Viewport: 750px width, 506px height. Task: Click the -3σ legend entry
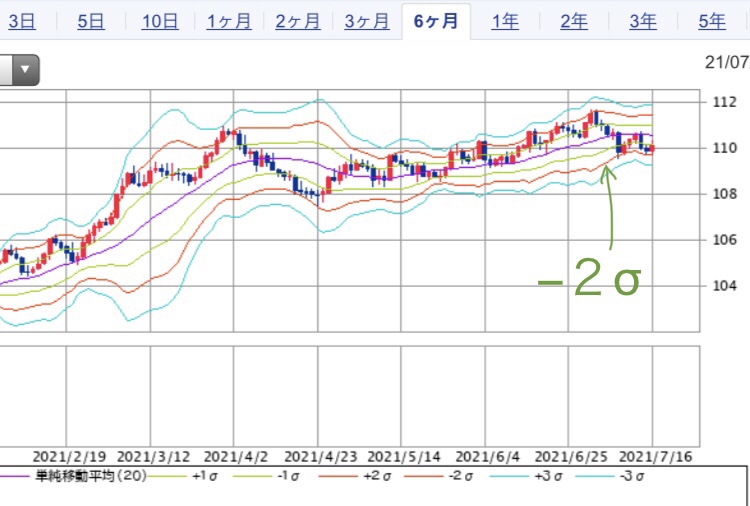[632, 476]
